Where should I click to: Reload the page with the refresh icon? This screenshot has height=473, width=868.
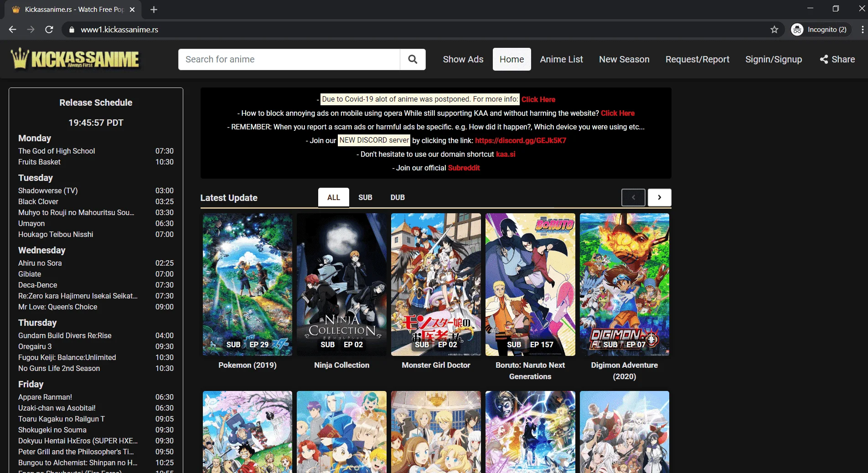coord(49,30)
